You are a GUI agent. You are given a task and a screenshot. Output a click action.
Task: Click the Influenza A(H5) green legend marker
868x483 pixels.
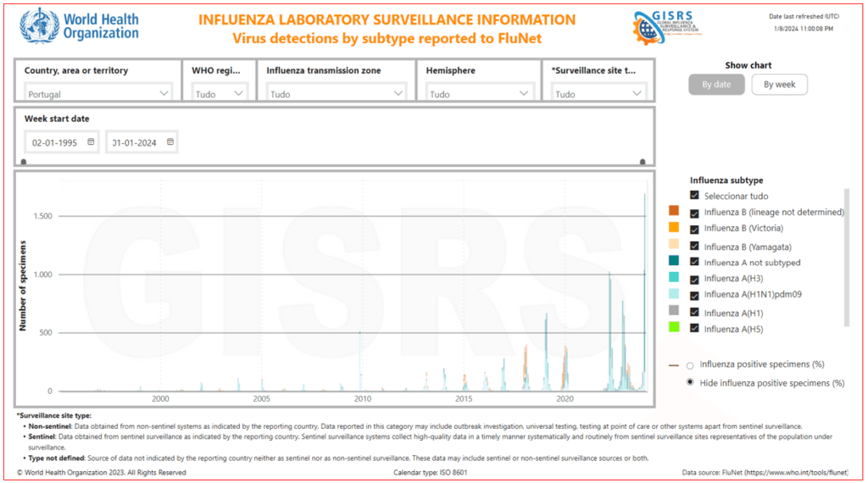tap(674, 327)
